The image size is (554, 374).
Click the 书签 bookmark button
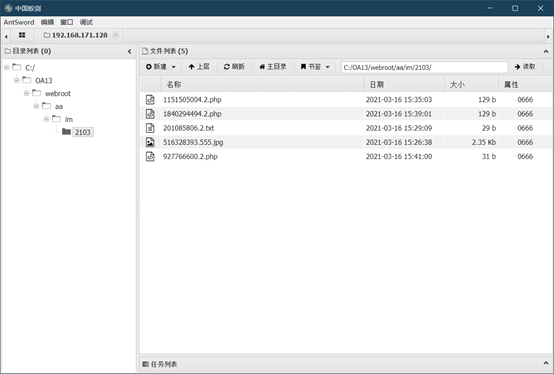311,67
